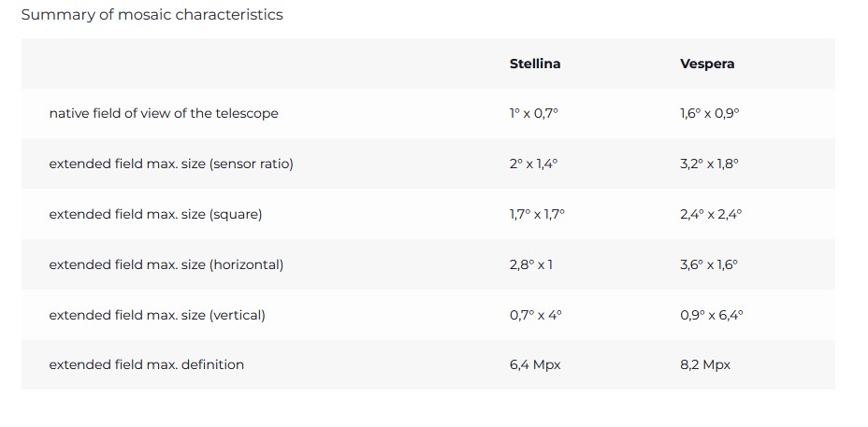Select the extended field vertical row label
The height and width of the screenshot is (427, 868).
[157, 315]
